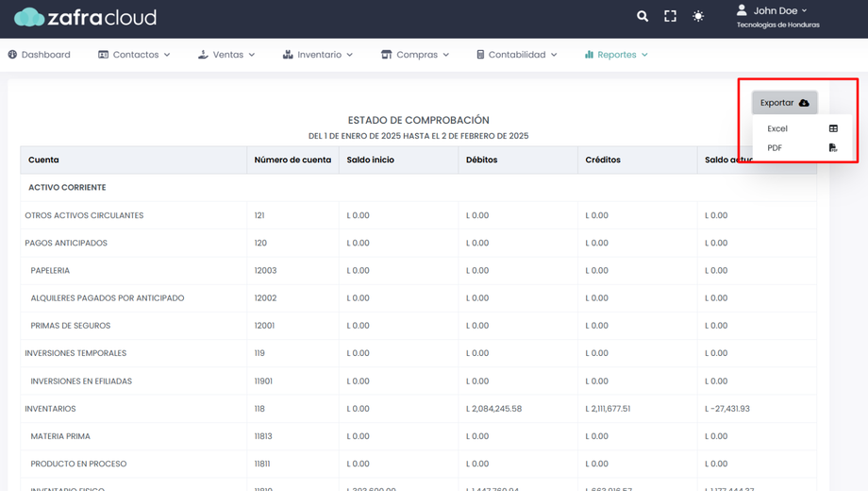The width and height of the screenshot is (868, 491).
Task: Expand the Contactos dropdown menu
Action: pyautogui.click(x=134, y=55)
